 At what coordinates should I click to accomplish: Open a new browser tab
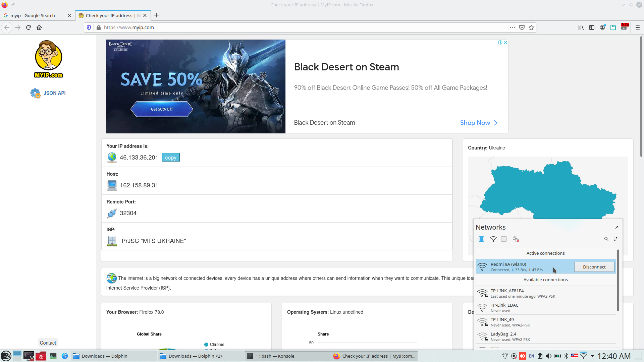[x=156, y=15]
